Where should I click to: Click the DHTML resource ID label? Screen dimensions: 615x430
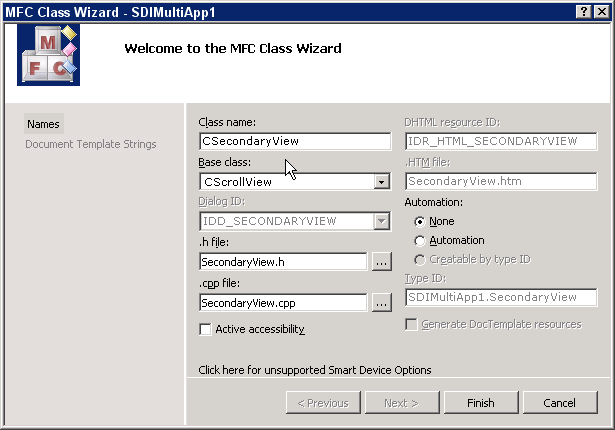[452, 122]
